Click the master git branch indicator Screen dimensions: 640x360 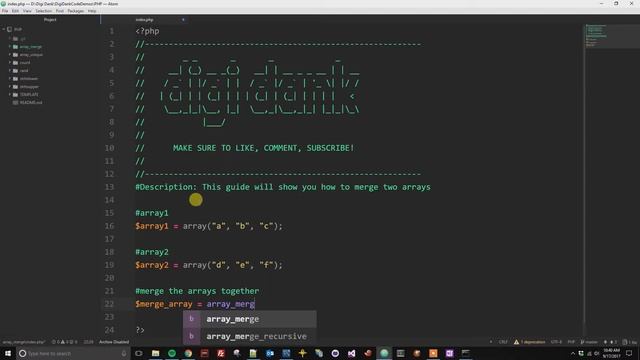coord(589,342)
